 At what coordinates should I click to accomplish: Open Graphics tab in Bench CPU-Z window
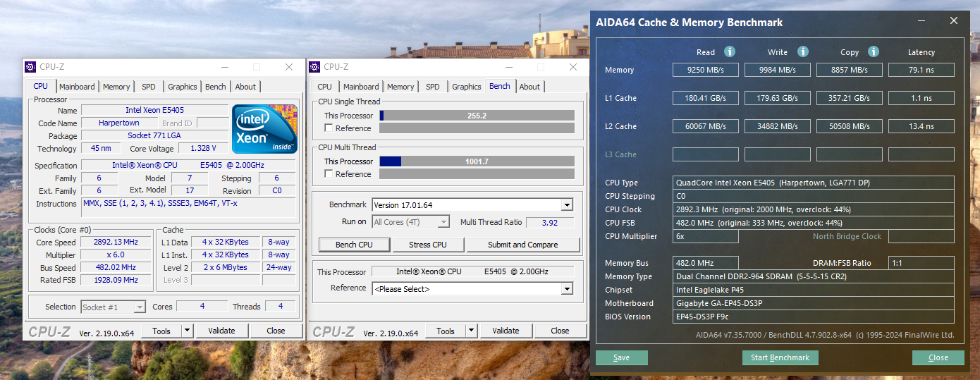click(467, 87)
